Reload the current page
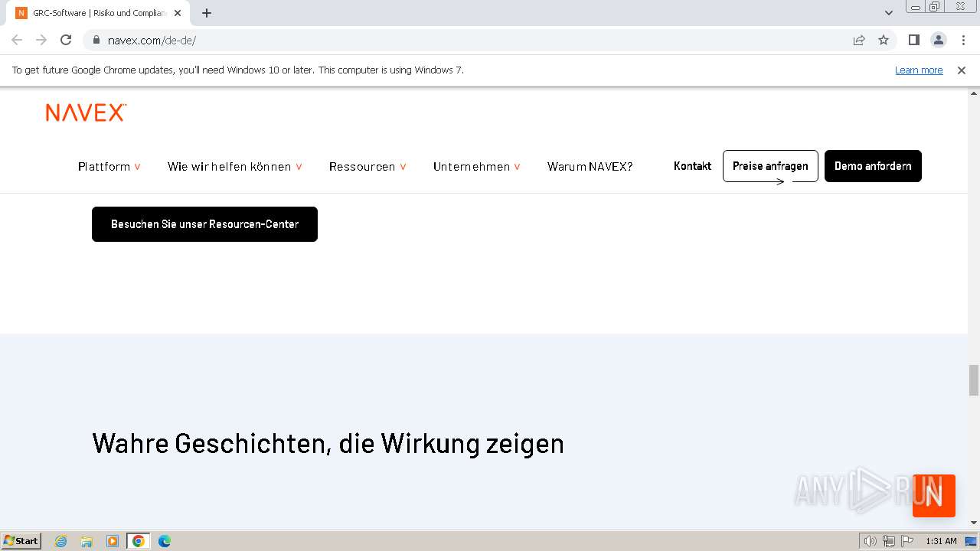Image resolution: width=980 pixels, height=551 pixels. coord(66,40)
